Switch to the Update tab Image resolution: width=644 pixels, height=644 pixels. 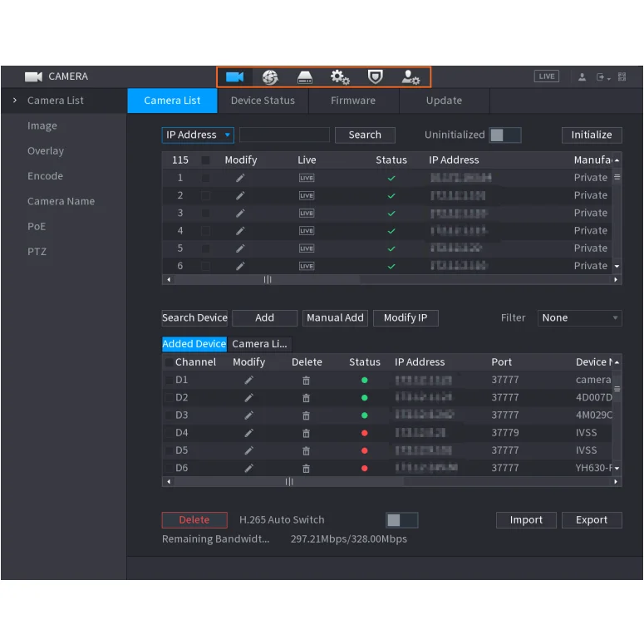pyautogui.click(x=444, y=101)
